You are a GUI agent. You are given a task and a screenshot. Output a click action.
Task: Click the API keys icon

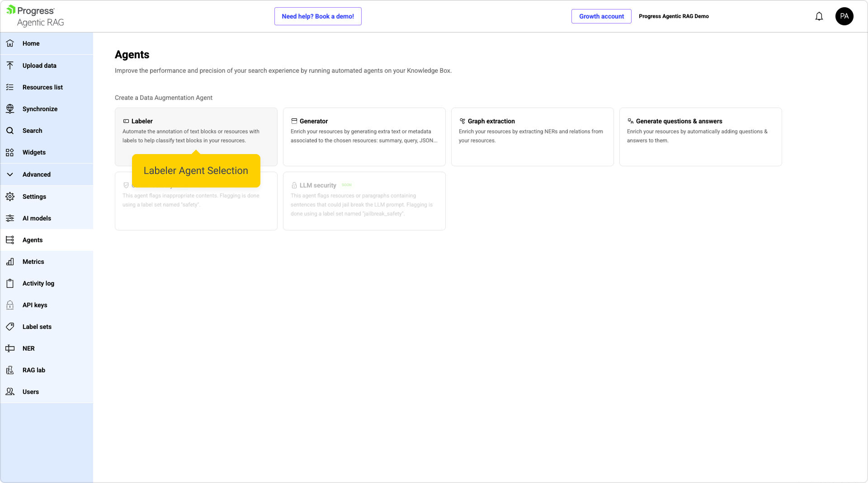point(10,305)
